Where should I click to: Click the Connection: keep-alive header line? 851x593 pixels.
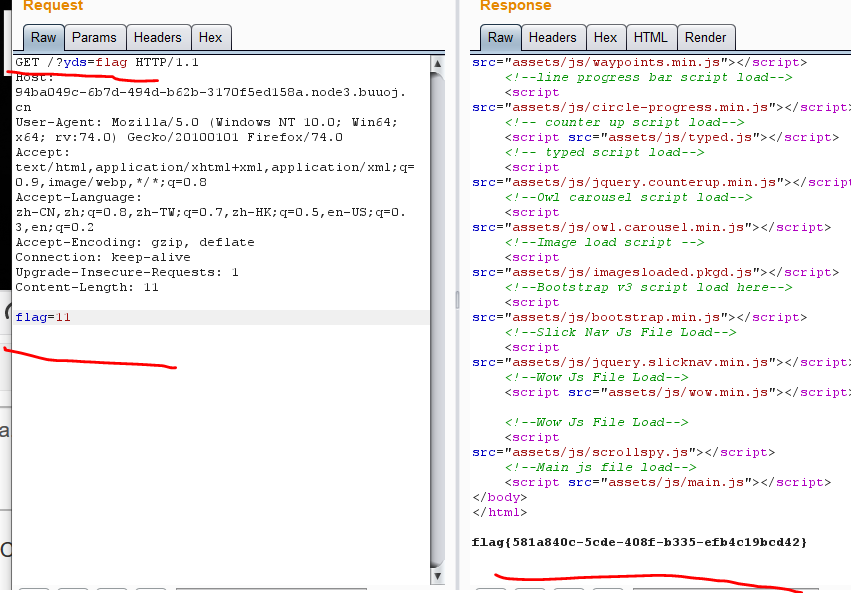103,257
